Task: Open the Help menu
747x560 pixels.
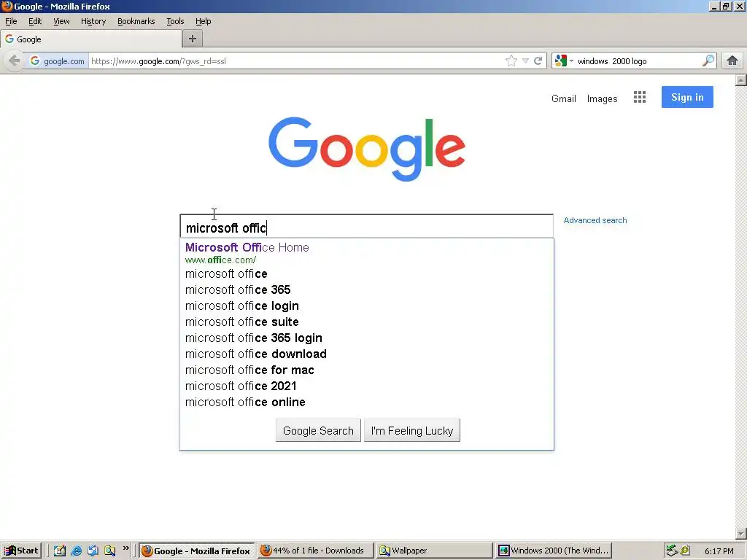Action: (204, 21)
